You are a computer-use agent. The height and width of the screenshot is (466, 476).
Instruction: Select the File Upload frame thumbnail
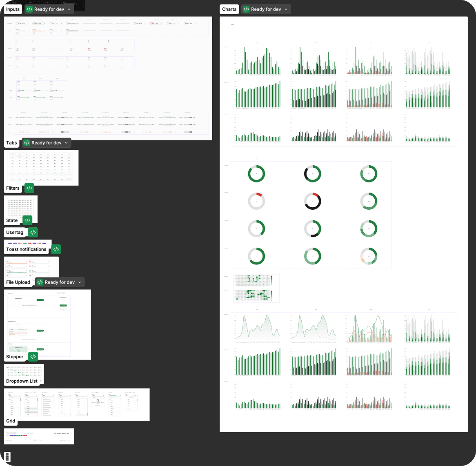[47, 325]
